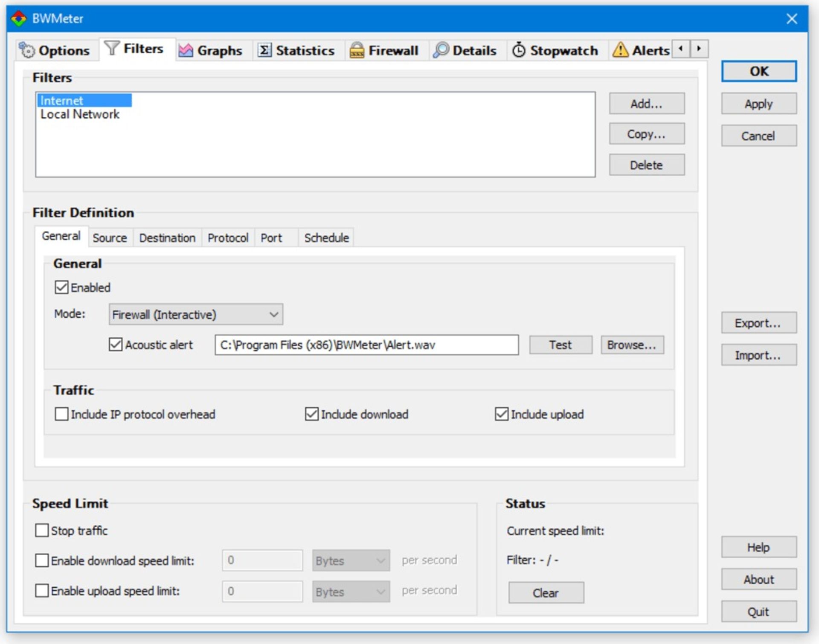Toggle the Enabled checkbox

click(61, 287)
